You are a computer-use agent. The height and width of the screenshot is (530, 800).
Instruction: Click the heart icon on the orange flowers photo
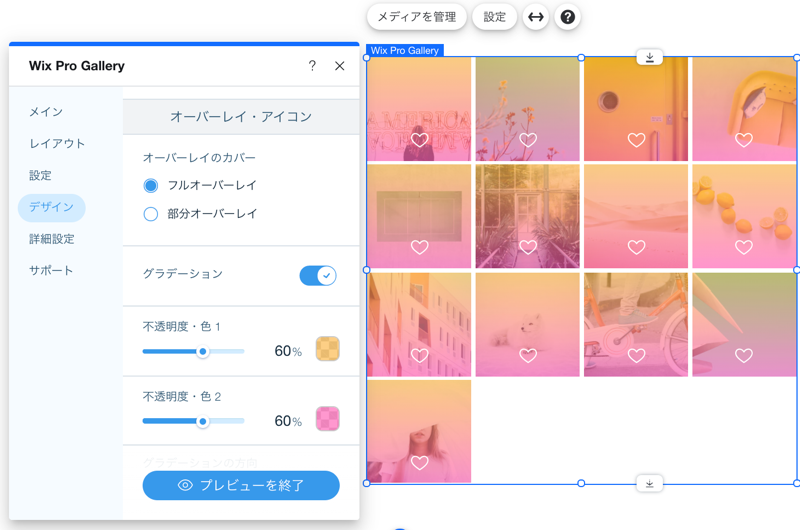coord(528,139)
